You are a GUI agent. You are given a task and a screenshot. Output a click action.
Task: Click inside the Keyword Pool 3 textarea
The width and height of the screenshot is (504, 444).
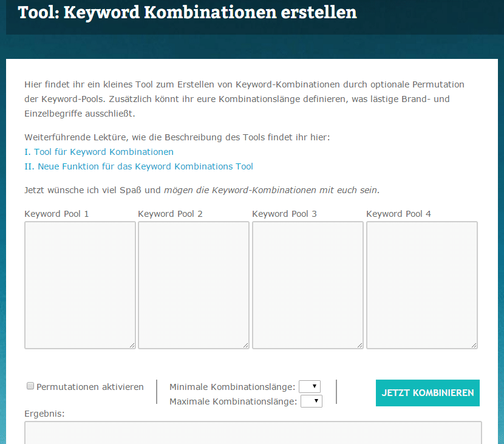pos(308,285)
